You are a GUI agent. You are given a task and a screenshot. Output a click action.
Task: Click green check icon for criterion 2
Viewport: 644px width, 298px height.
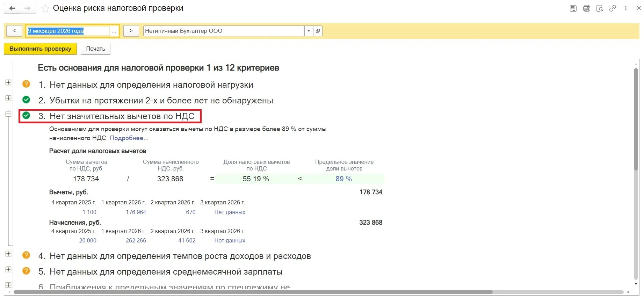click(26, 100)
